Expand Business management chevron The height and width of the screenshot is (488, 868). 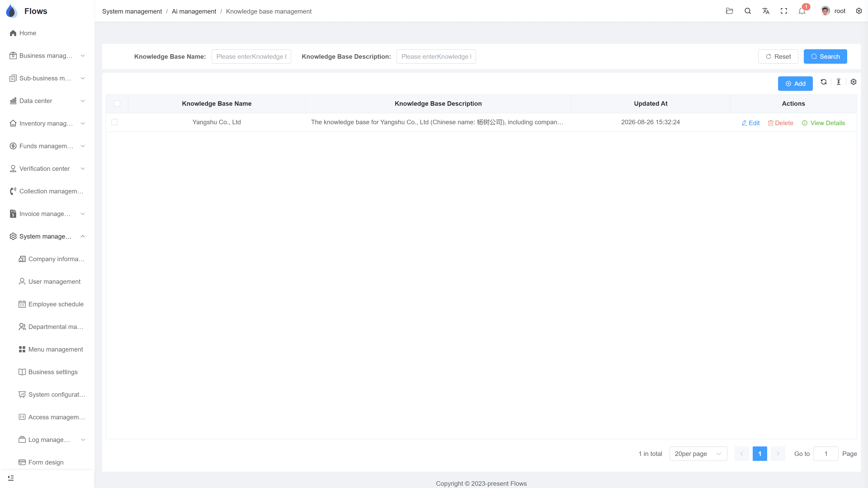coord(83,56)
